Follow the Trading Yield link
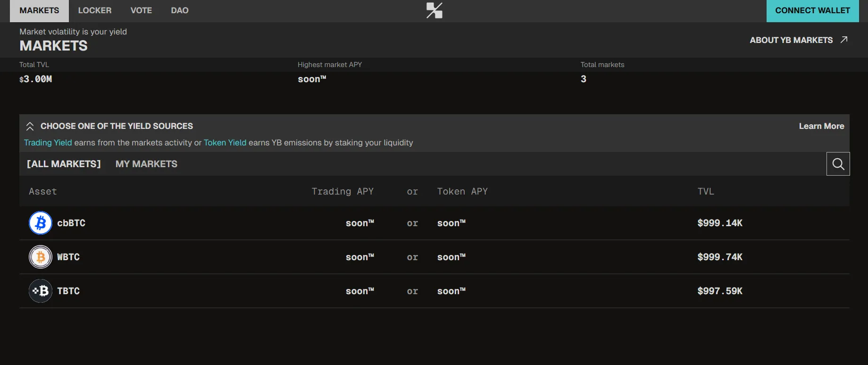Image resolution: width=868 pixels, height=365 pixels. tap(48, 143)
